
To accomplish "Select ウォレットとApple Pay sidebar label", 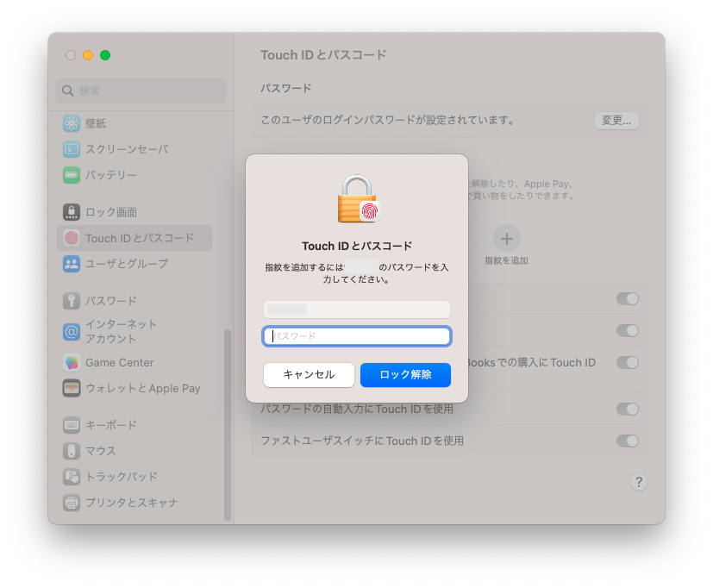I will tap(143, 388).
